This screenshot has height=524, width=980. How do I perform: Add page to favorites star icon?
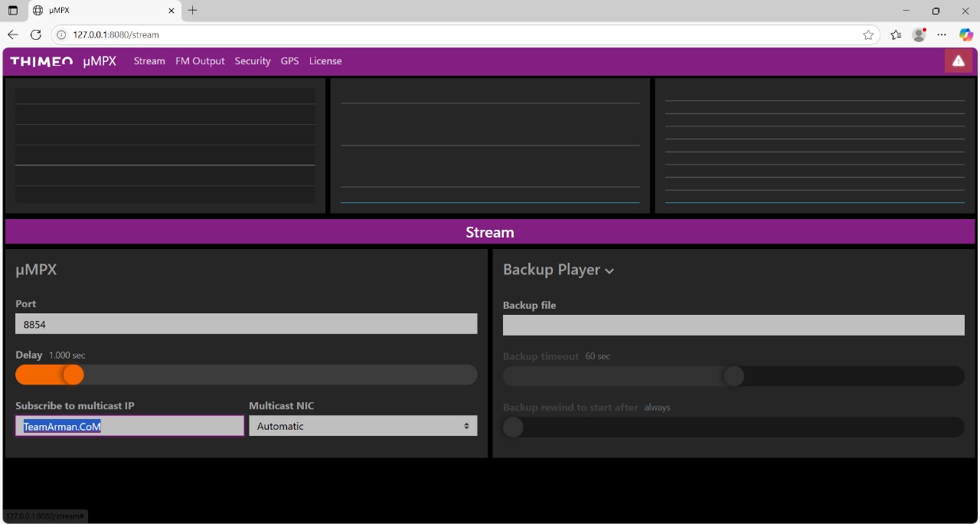point(868,34)
